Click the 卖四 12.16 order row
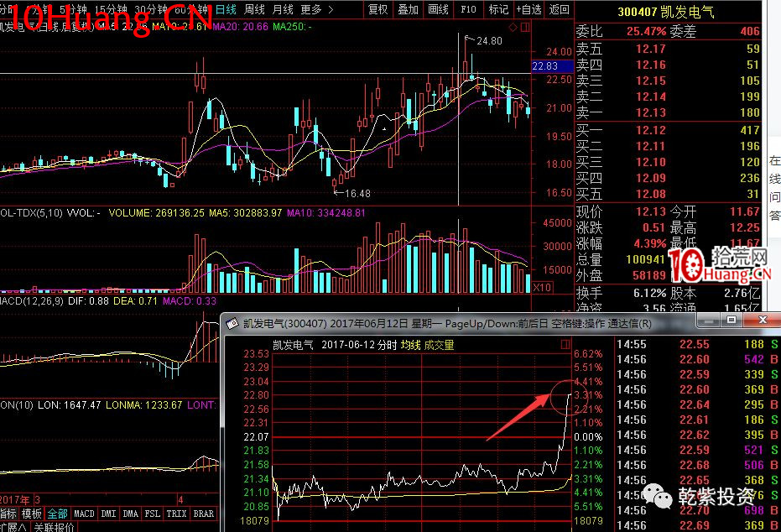 click(x=668, y=65)
